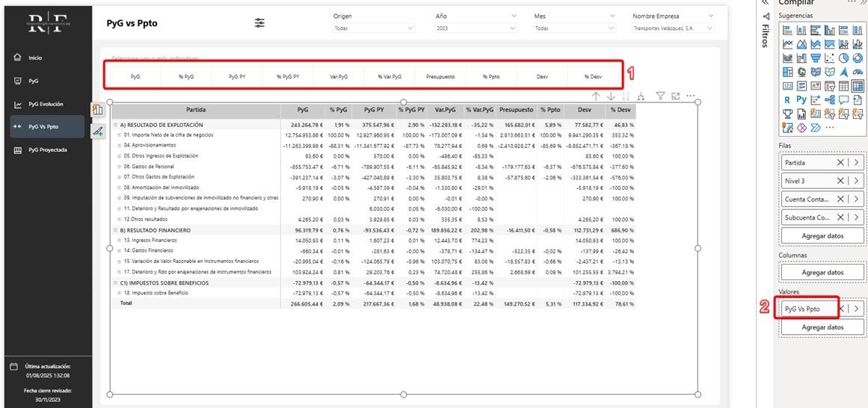Toggle the % Desv indicator chip
868x408 pixels.
[x=592, y=76]
